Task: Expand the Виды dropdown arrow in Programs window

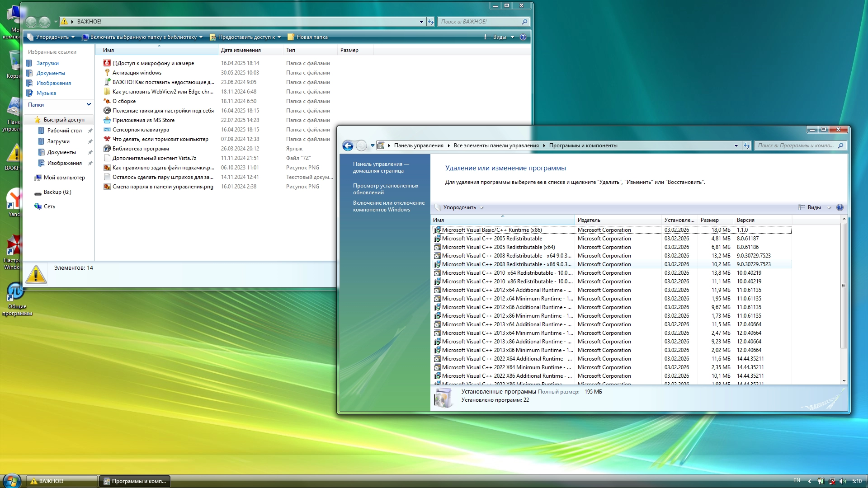Action: tap(829, 207)
